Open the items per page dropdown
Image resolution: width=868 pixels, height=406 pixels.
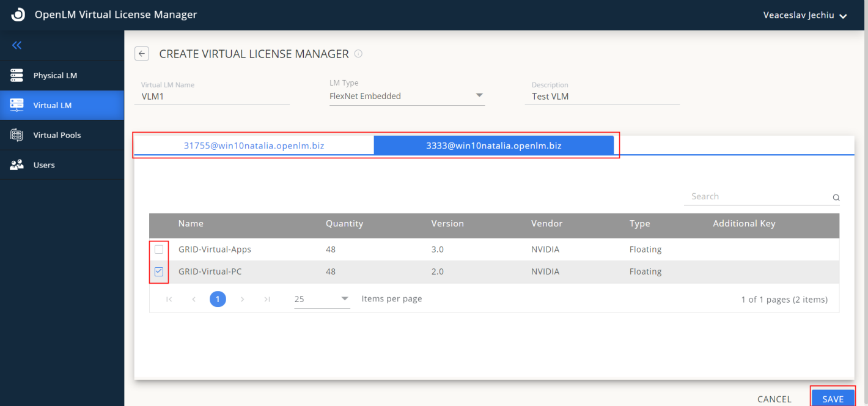click(x=322, y=299)
